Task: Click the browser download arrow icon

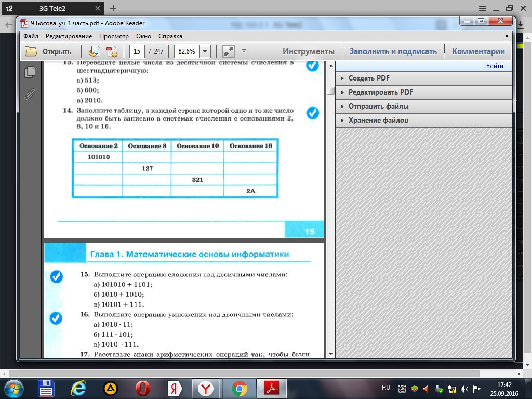Action: [x=521, y=25]
